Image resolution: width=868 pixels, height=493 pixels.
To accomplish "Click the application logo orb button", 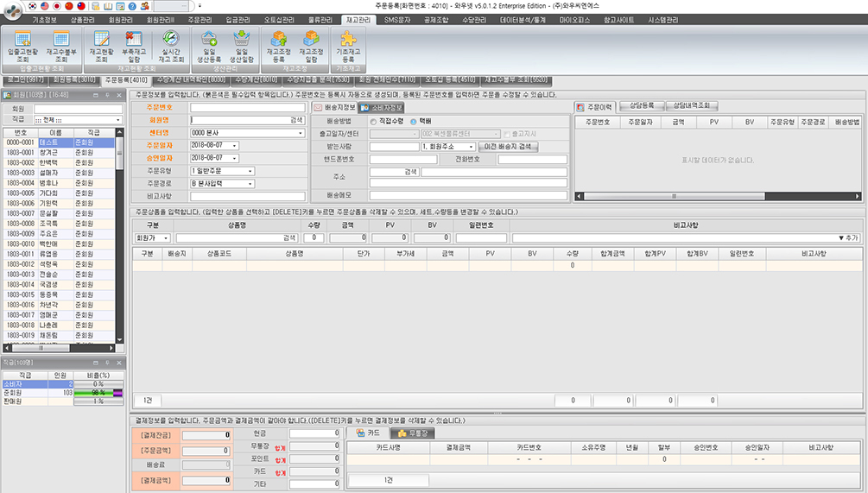I will pos(12,9).
